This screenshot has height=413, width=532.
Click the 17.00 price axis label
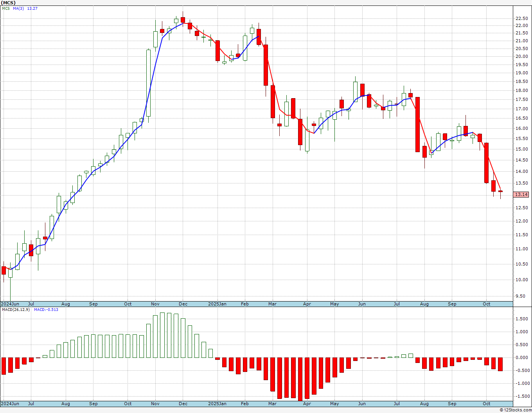click(521, 109)
